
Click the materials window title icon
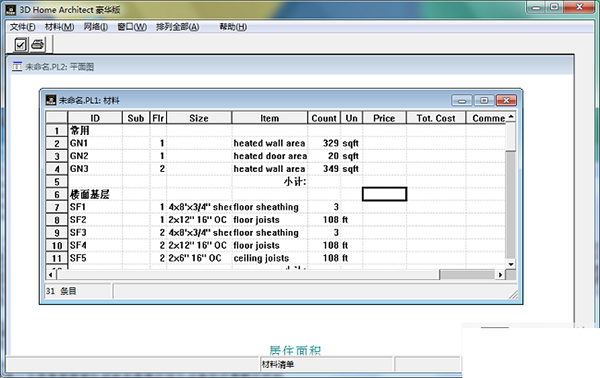(51, 100)
